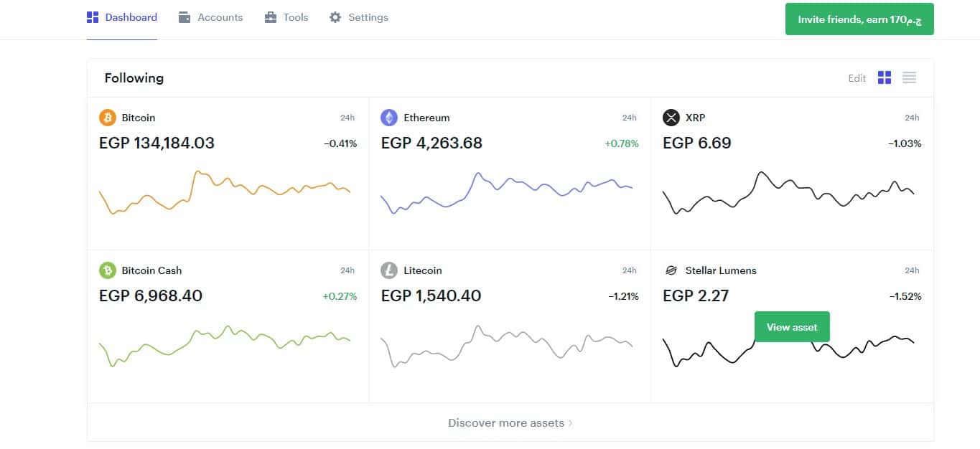Image resolution: width=980 pixels, height=449 pixels.
Task: Click the Ethereum diamond icon
Action: (x=389, y=118)
